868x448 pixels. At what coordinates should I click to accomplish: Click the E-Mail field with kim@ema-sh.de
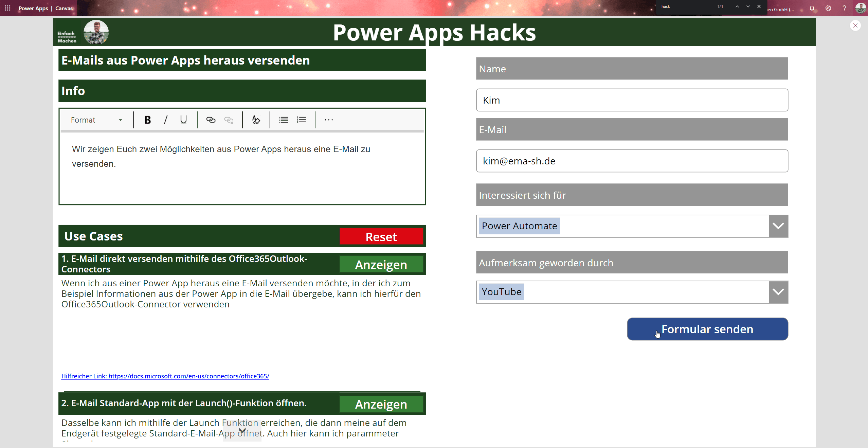click(632, 161)
